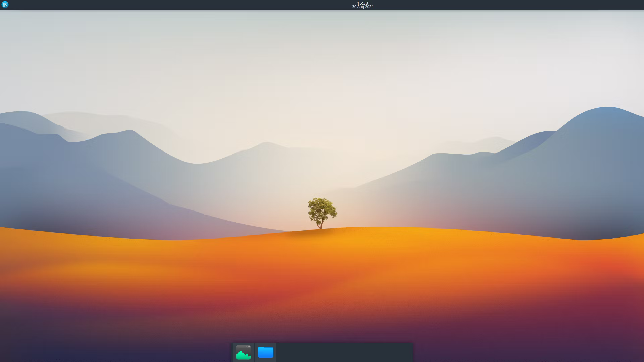Open the KDE application launcher
The image size is (644, 362).
(x=5, y=5)
